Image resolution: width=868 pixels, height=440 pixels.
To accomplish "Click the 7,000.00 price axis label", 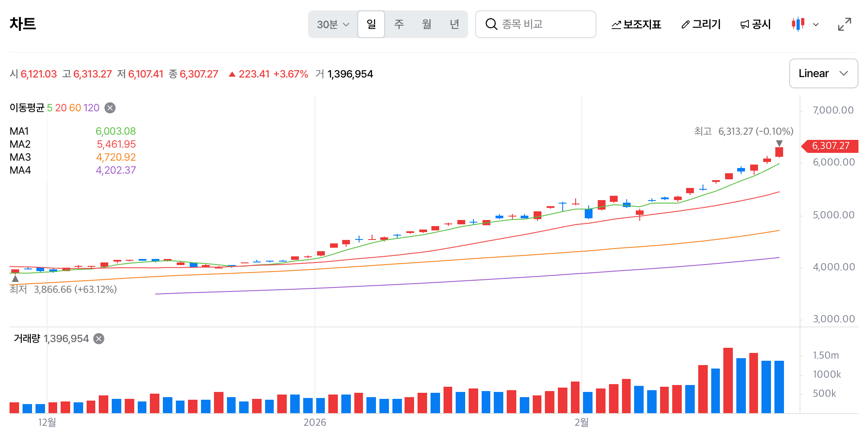I will point(833,110).
